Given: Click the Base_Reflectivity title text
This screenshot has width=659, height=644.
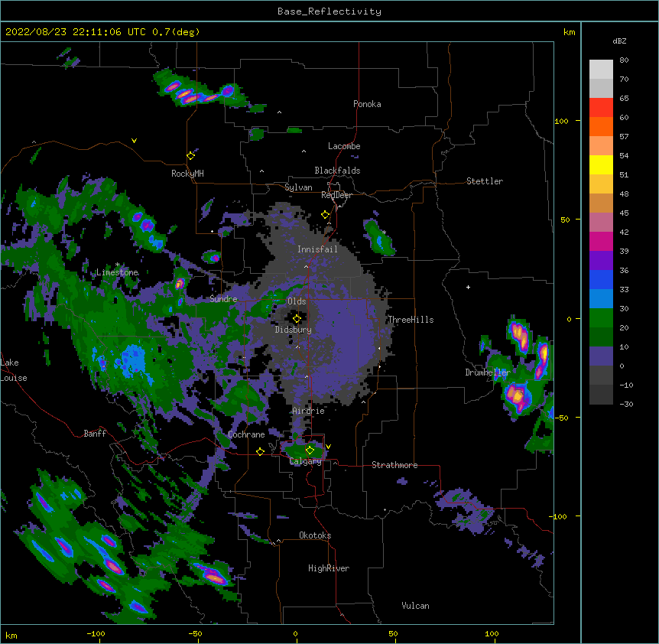Looking at the screenshot, I should (329, 11).
